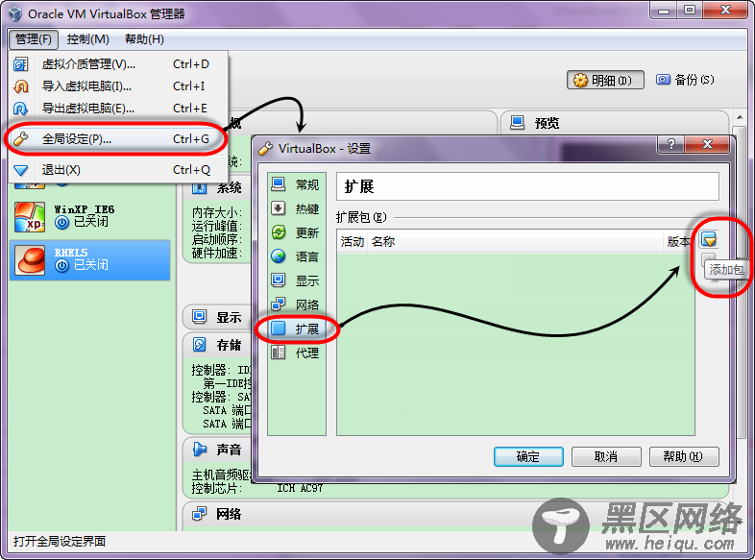Select 更新 in settings sidebar
The height and width of the screenshot is (560, 755).
coord(297,232)
